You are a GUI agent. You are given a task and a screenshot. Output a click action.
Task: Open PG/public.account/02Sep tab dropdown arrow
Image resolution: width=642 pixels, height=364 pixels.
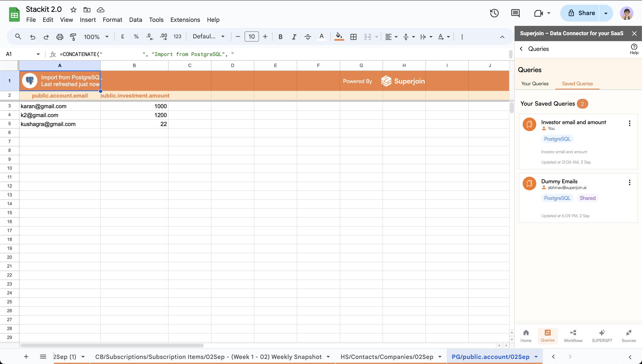point(536,357)
